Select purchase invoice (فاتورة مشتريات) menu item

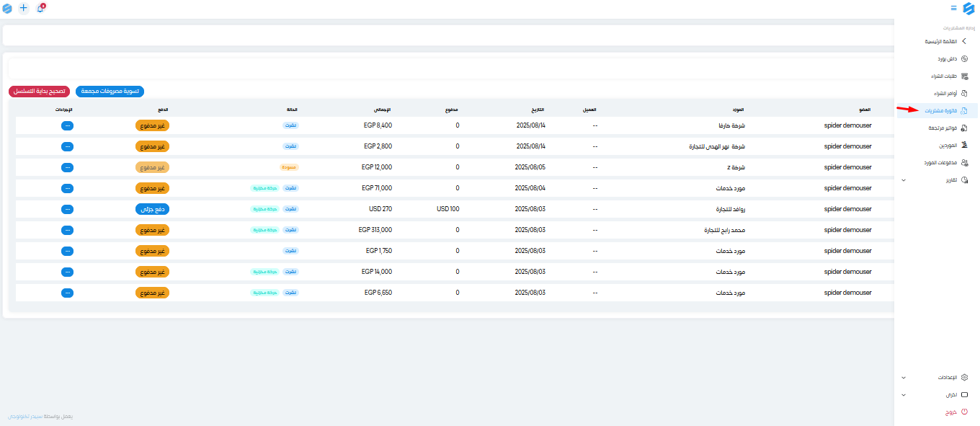(937, 110)
